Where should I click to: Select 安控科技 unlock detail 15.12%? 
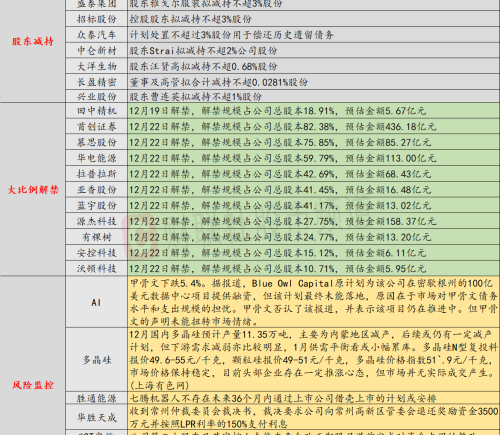coord(278,253)
